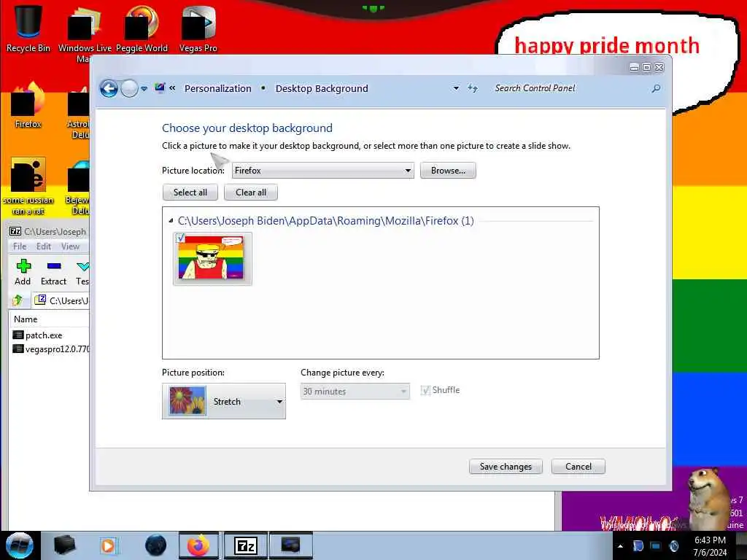Uncheck the rainbow wallpaper thumbnail checkbox
The width and height of the screenshot is (747, 560).
[x=181, y=238]
